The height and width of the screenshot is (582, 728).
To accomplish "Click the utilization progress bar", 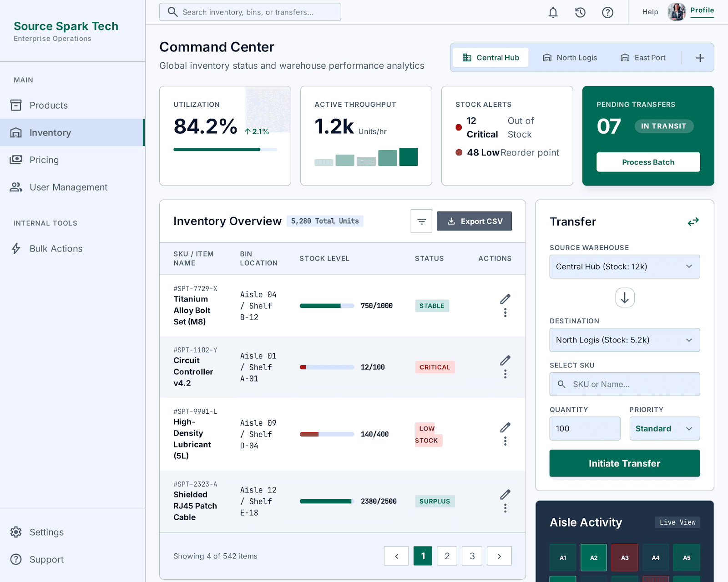I will (x=225, y=150).
